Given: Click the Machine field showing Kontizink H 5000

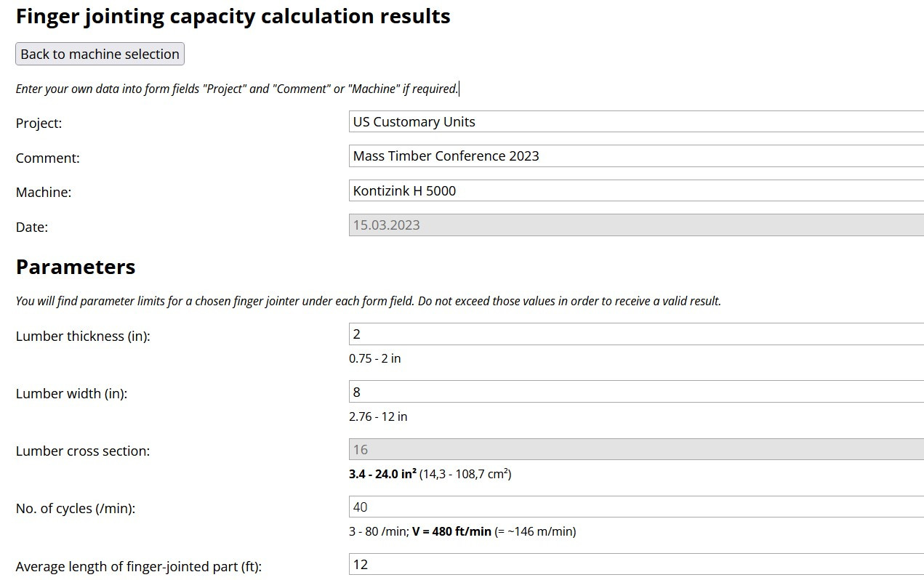Looking at the screenshot, I should click(x=636, y=190).
